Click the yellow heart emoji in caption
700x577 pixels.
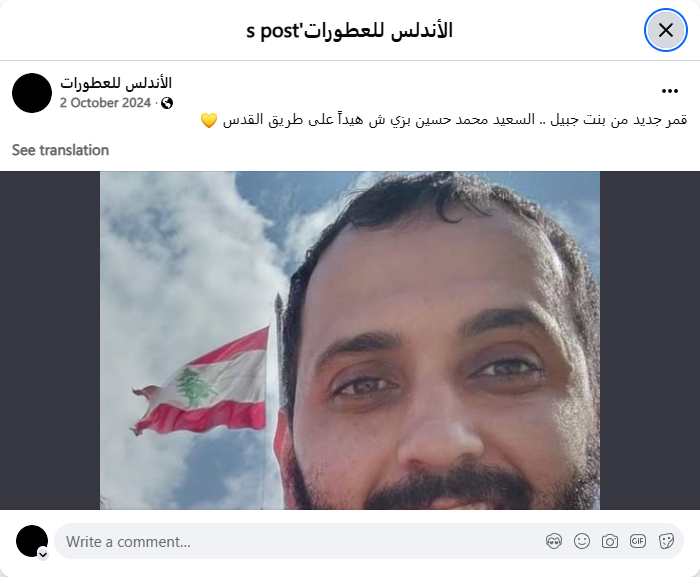(208, 120)
